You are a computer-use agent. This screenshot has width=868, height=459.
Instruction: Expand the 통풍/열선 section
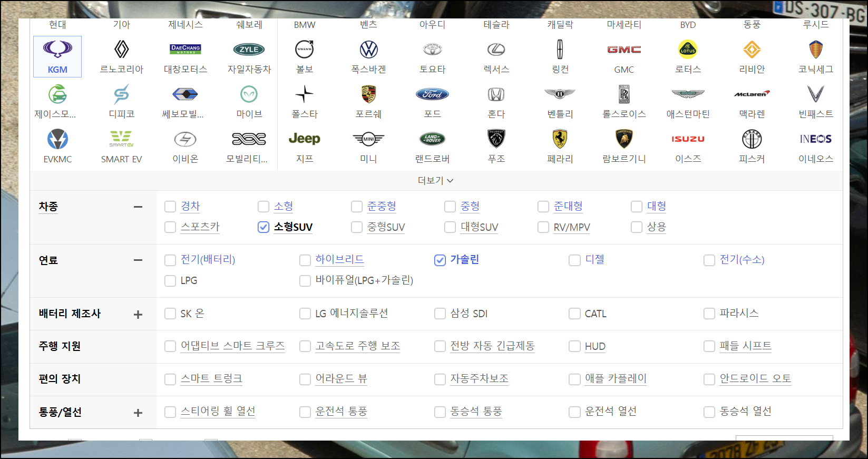[x=138, y=413]
